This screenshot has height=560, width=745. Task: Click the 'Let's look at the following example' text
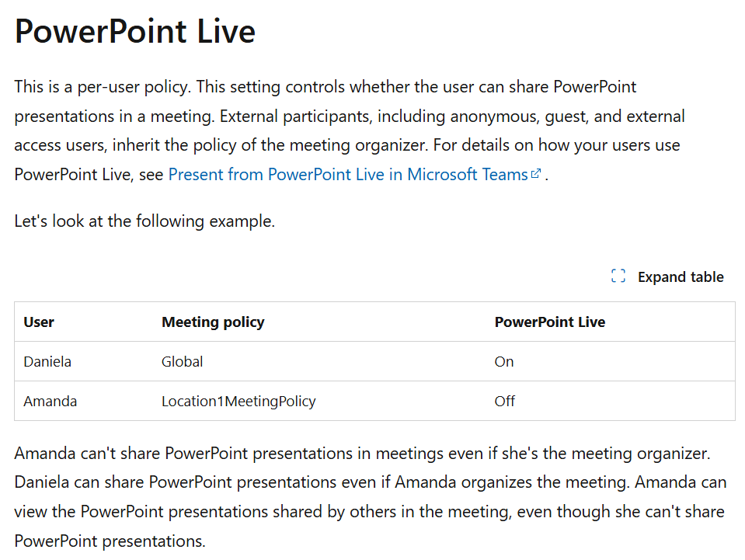click(x=145, y=221)
